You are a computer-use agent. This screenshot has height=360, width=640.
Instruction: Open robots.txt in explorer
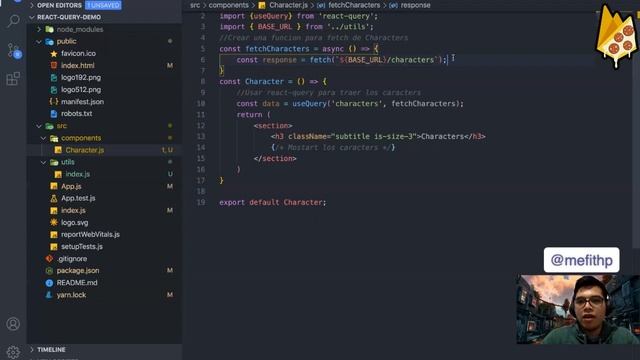coord(76,114)
